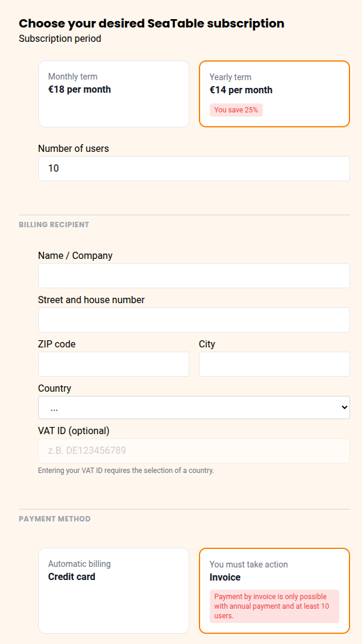Focus the ZIP code input

113,364
